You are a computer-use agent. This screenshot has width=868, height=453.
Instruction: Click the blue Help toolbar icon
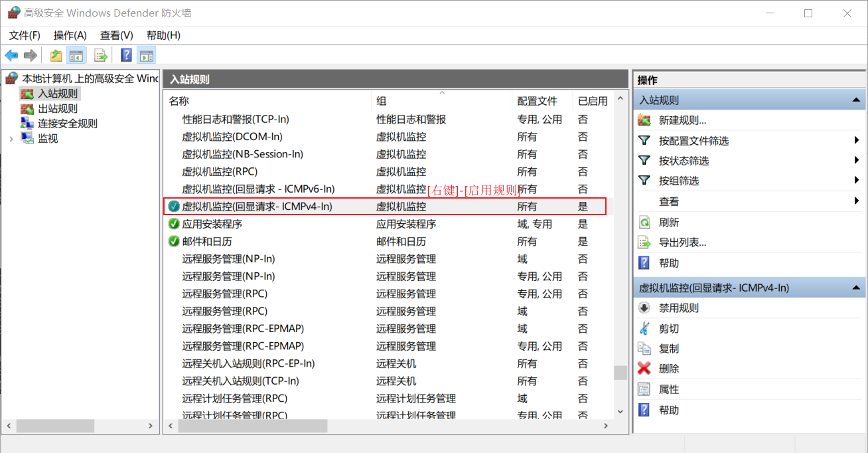[x=126, y=55]
